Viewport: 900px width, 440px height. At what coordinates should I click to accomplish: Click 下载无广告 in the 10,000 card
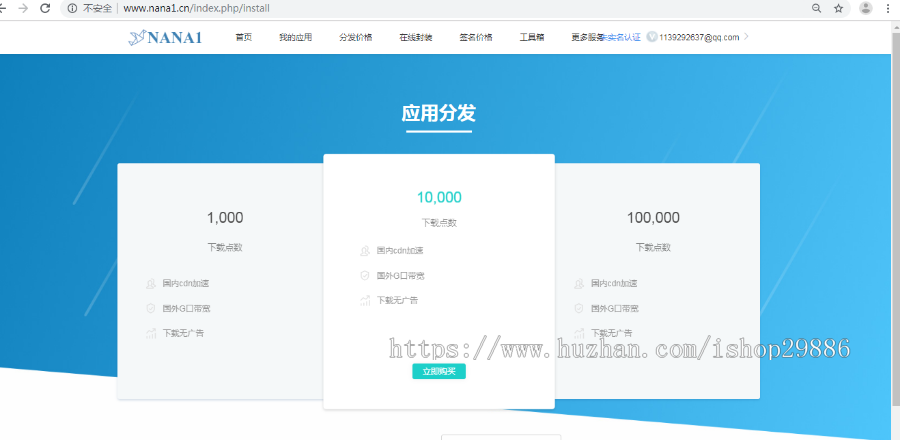(x=397, y=301)
